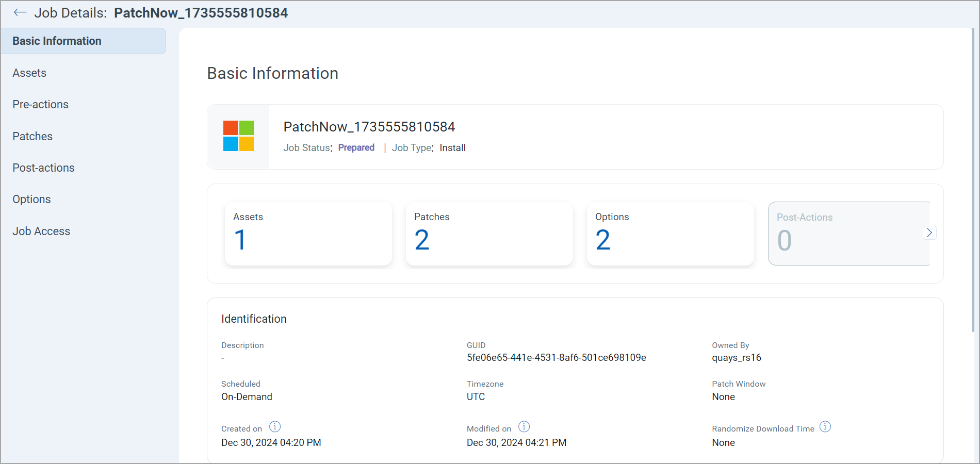This screenshot has height=464, width=980.
Task: Expand cards with the right chevron arrow
Action: point(929,233)
